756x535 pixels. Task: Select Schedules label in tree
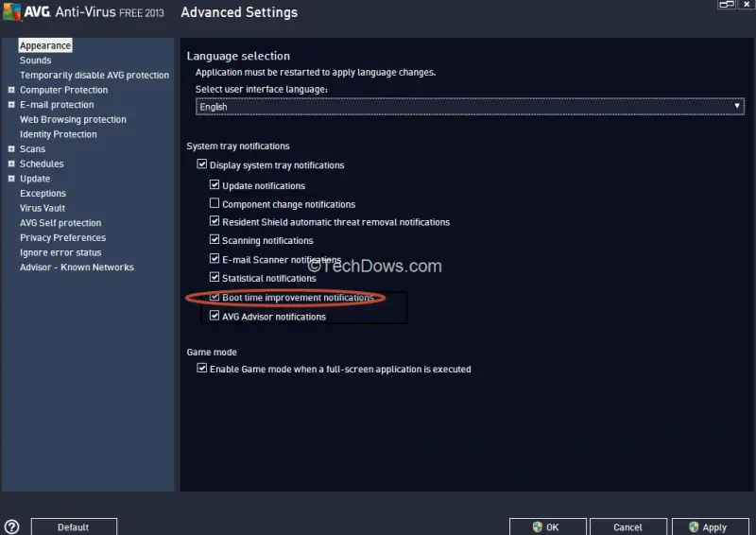pos(42,164)
